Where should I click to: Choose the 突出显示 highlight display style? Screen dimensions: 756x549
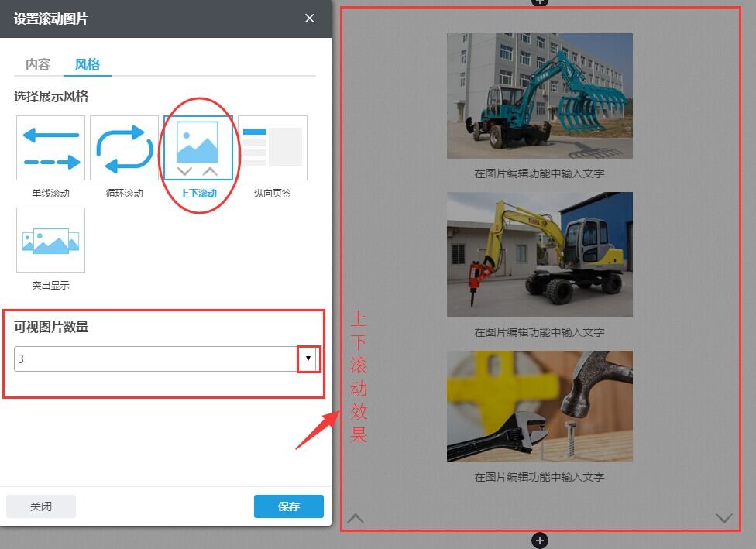point(50,240)
